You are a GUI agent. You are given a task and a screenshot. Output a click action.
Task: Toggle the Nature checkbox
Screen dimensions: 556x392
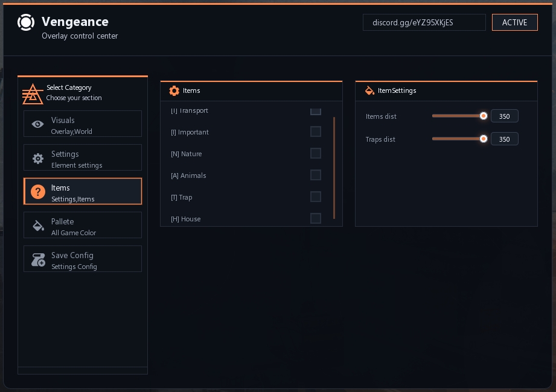point(315,153)
